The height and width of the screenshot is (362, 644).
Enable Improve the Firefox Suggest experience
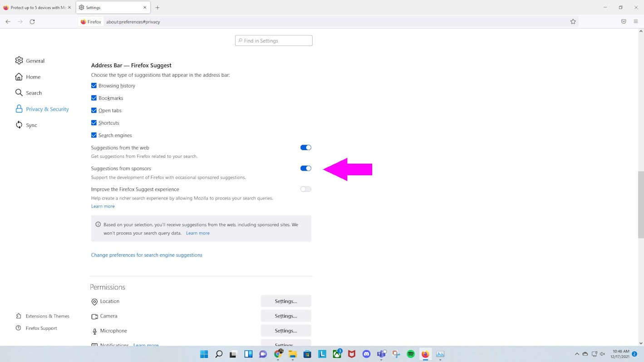[305, 189]
